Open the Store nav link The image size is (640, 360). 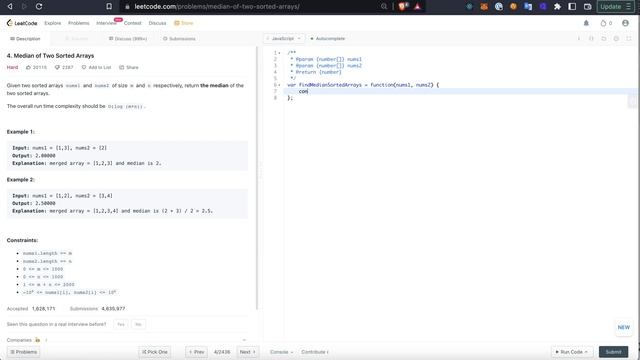[184, 23]
